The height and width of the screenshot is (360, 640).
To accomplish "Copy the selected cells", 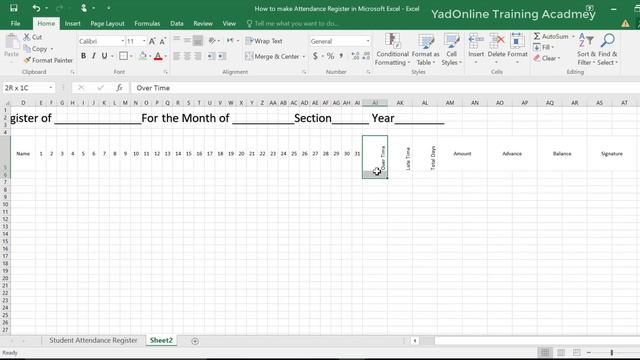I will (36, 49).
